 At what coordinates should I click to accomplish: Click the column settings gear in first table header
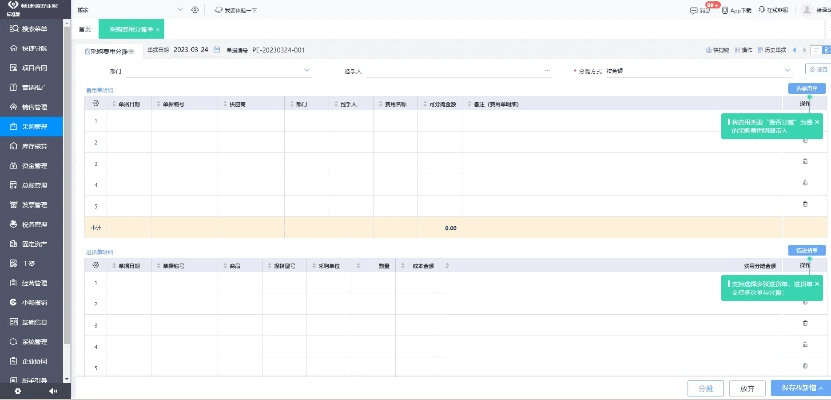[96, 103]
